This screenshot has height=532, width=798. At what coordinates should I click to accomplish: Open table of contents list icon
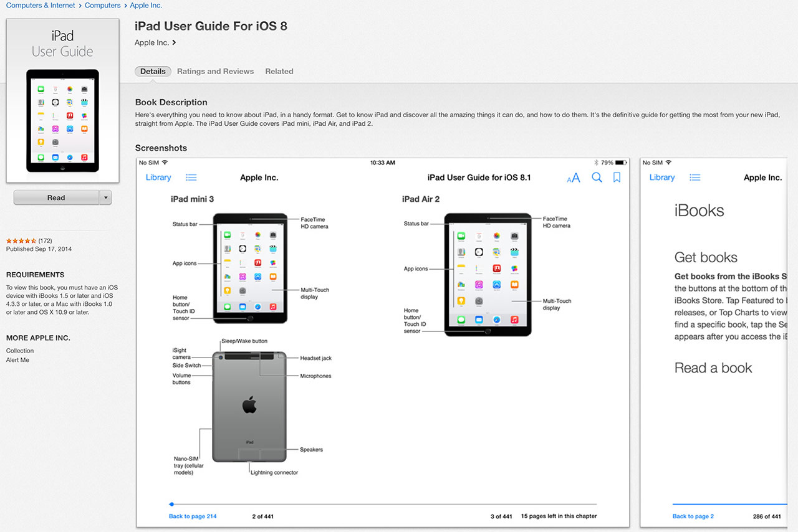click(191, 178)
